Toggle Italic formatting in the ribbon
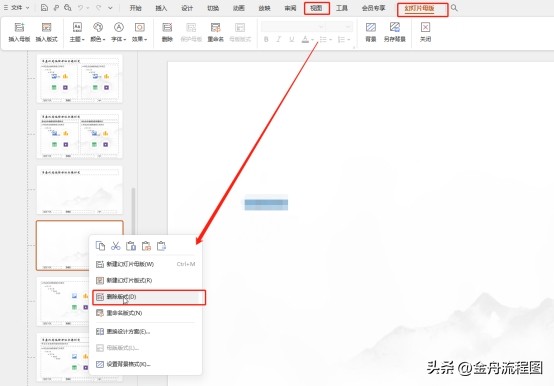The height and width of the screenshot is (386, 554). [x=279, y=40]
